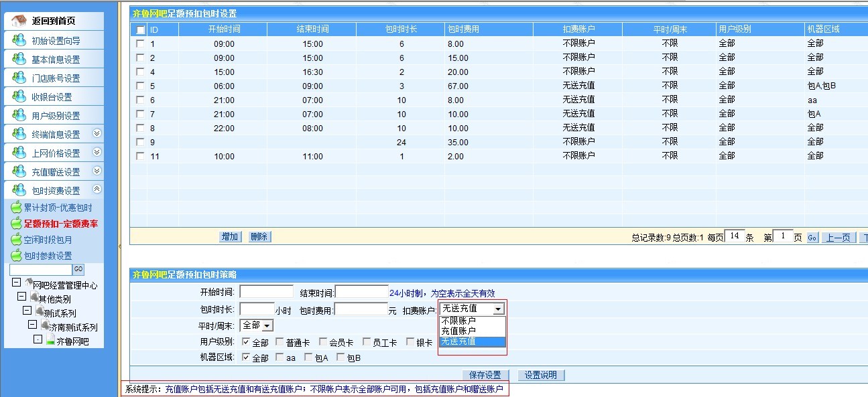Click the home icon beside 返回到首页
Viewport: 868px width, 397px height.
(18, 21)
